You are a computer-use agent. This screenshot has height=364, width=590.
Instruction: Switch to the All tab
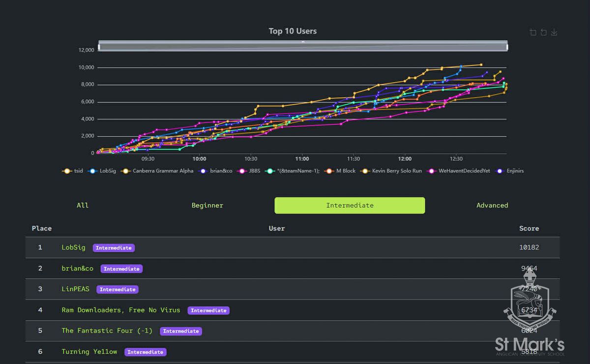point(83,205)
